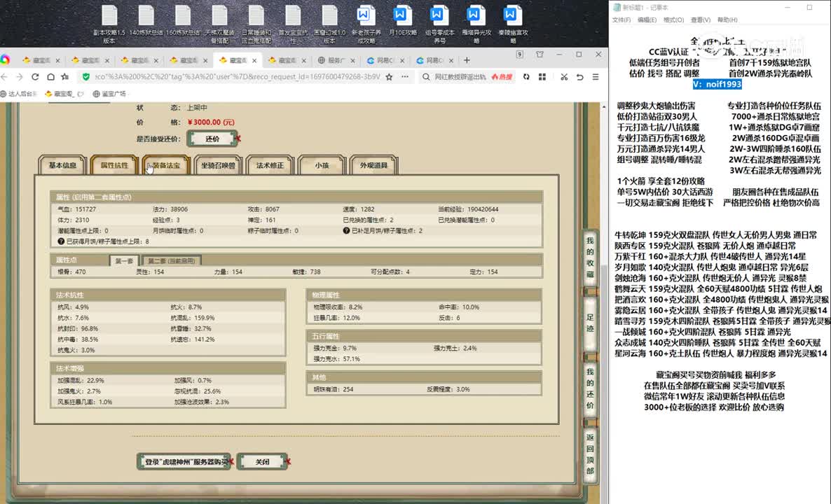Open 我的收藏 in the side panel

(x=590, y=258)
